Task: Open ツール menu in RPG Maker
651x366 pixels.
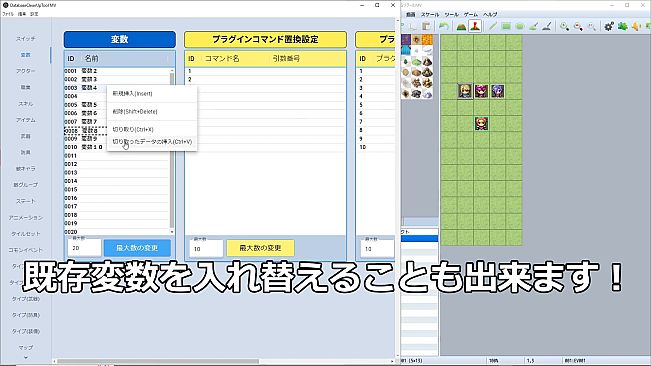Action: [x=451, y=15]
